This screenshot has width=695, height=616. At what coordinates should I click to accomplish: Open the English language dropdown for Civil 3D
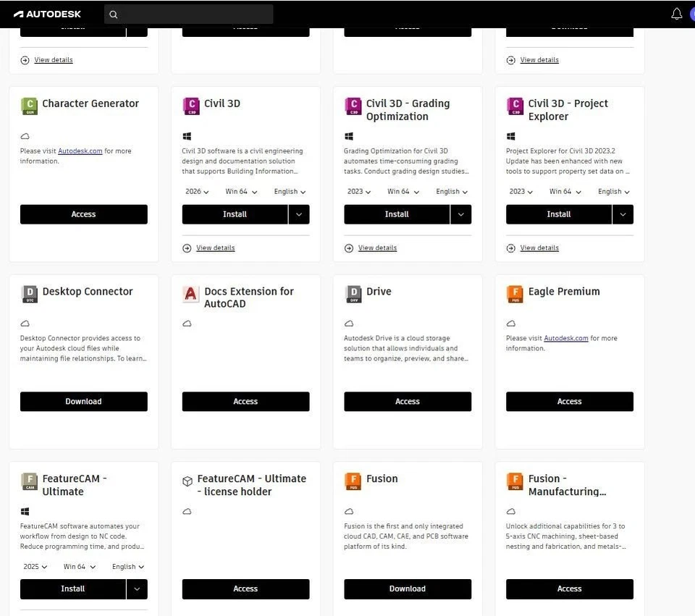pos(289,191)
